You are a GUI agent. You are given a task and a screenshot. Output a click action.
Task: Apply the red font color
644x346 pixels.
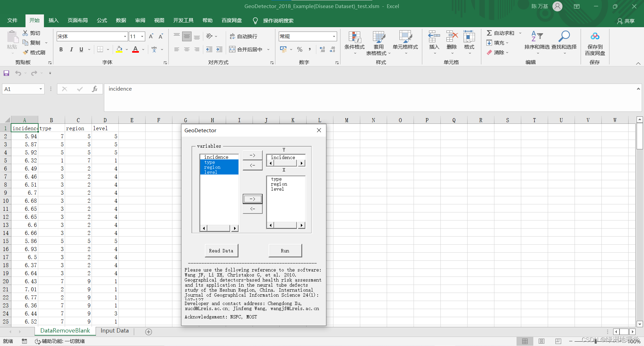[136, 49]
